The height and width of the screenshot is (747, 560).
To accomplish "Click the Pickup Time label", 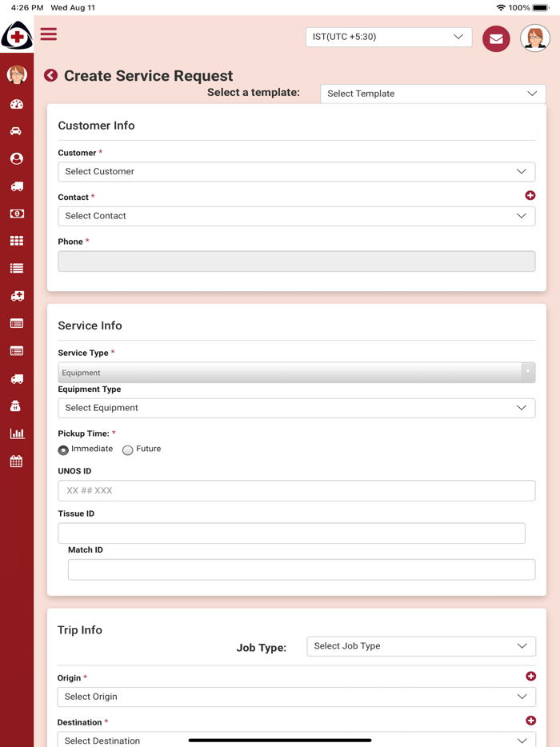I will 83,433.
